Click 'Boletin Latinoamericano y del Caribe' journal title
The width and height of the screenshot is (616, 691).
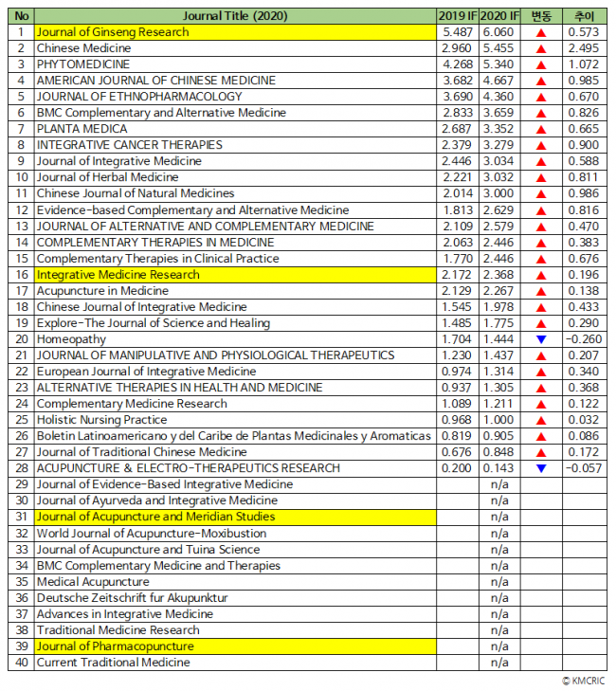pyautogui.click(x=233, y=436)
